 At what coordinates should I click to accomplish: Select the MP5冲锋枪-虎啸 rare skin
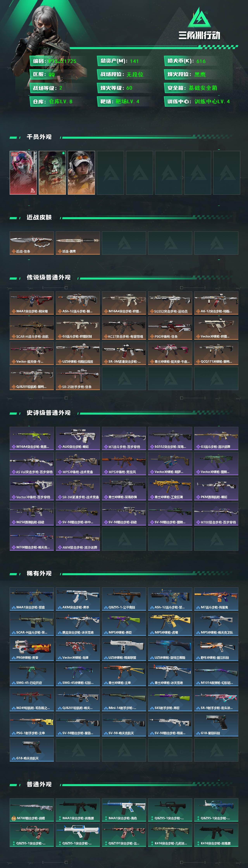click(170, 624)
